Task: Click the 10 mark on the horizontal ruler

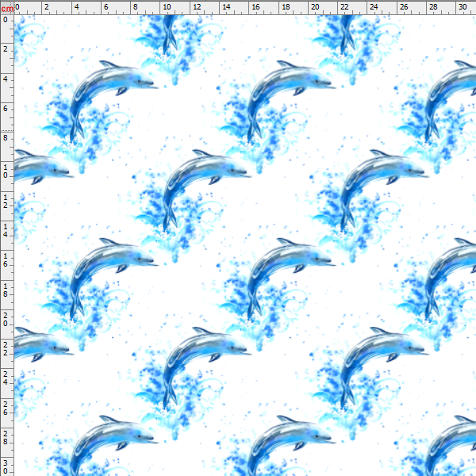Action: tap(167, 6)
